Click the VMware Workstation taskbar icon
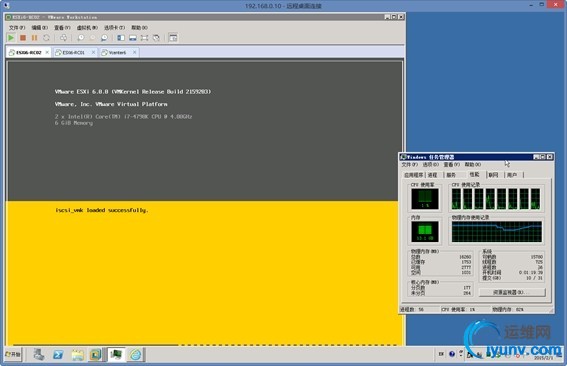This screenshot has height=366, width=567. coord(96,355)
